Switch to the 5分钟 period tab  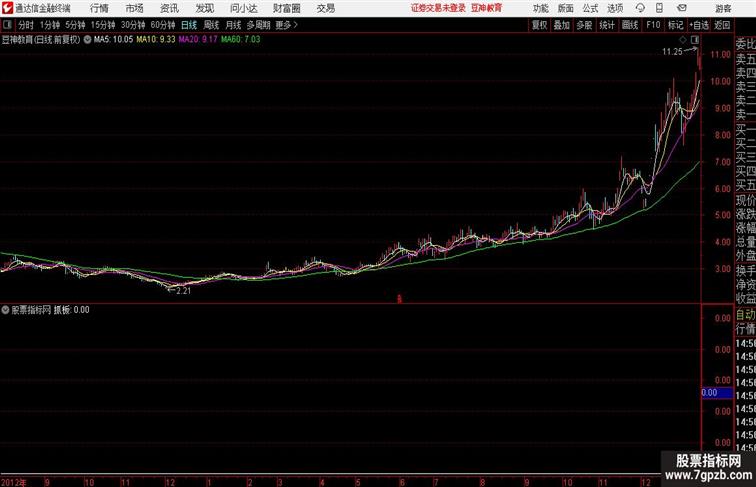pos(75,25)
